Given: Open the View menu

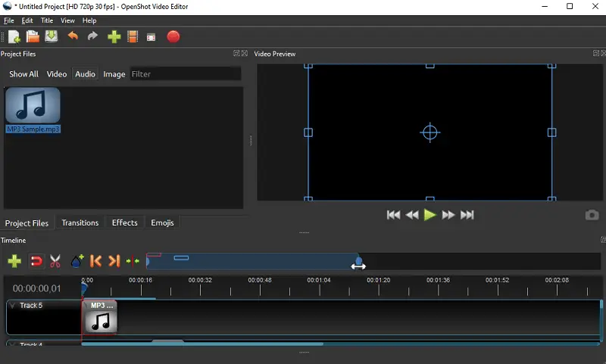Looking at the screenshot, I should (67, 20).
